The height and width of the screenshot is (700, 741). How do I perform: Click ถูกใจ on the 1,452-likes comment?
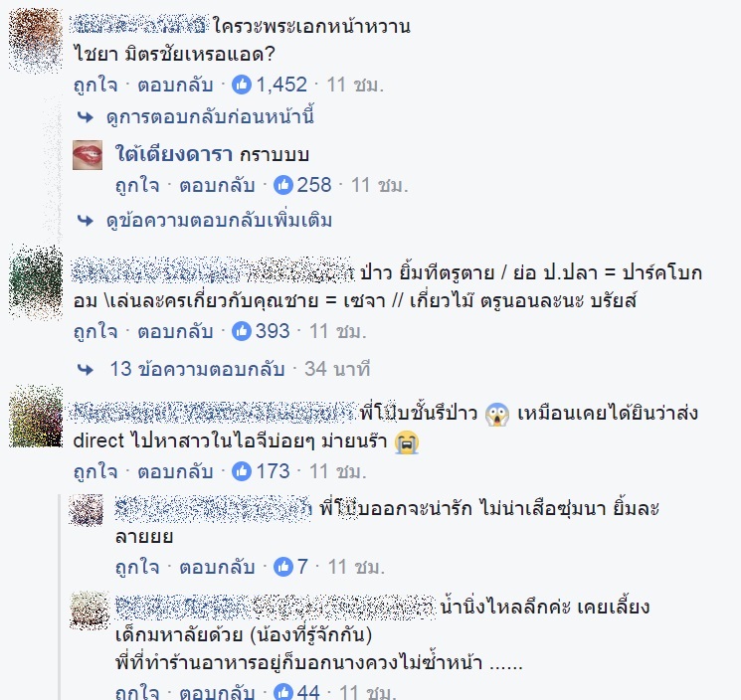click(x=95, y=86)
